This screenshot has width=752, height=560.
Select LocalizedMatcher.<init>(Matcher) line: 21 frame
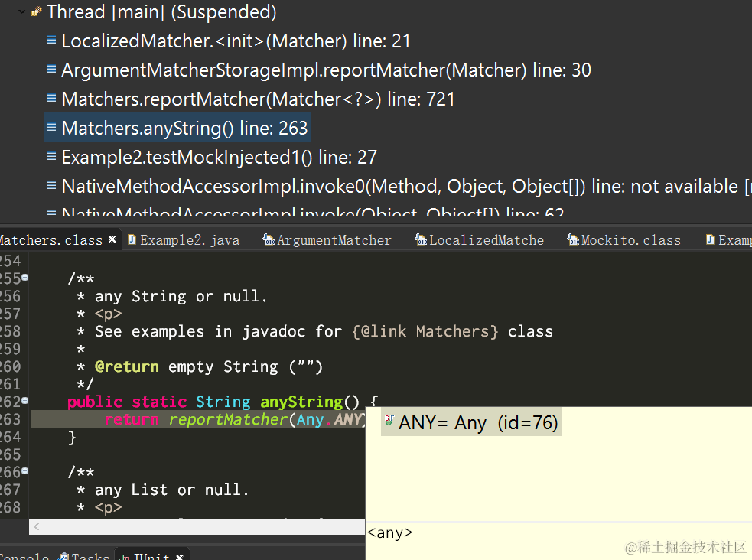(x=236, y=41)
